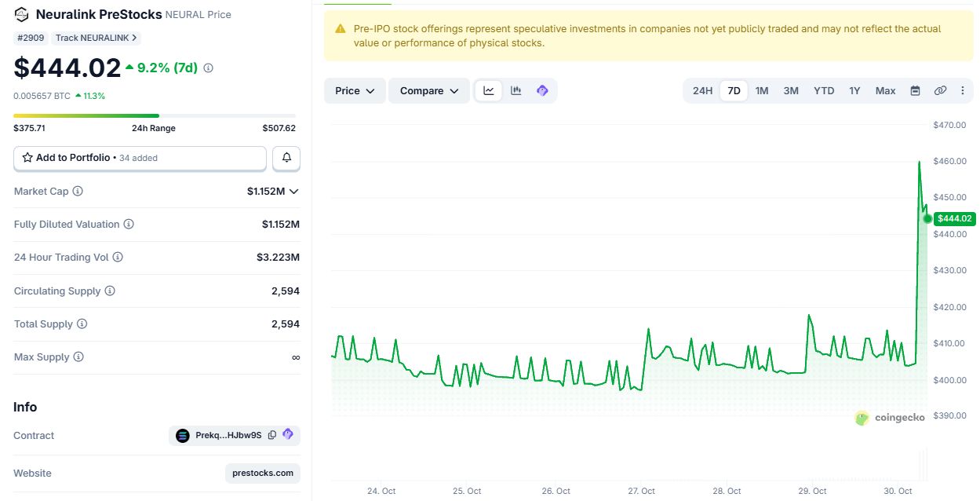
Task: Show 24 Hour Trading Vol info icon
Action: tap(118, 258)
